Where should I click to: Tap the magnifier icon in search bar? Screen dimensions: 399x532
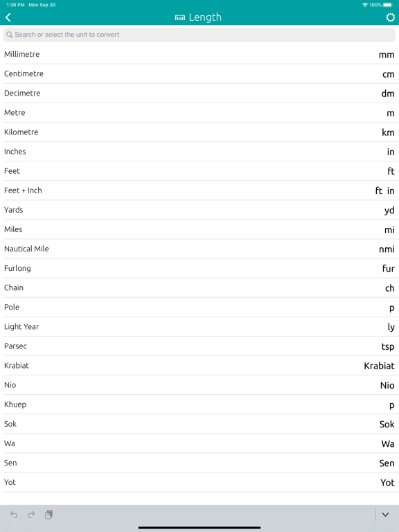tap(10, 35)
